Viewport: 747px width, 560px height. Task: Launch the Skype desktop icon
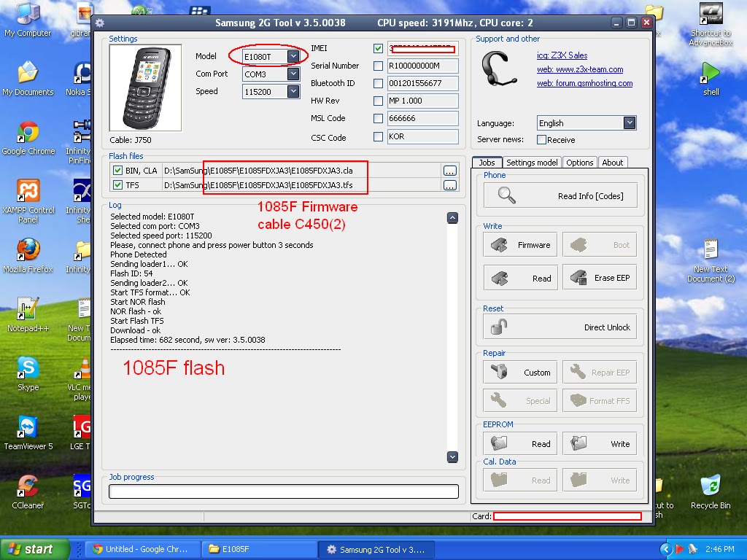[x=28, y=374]
